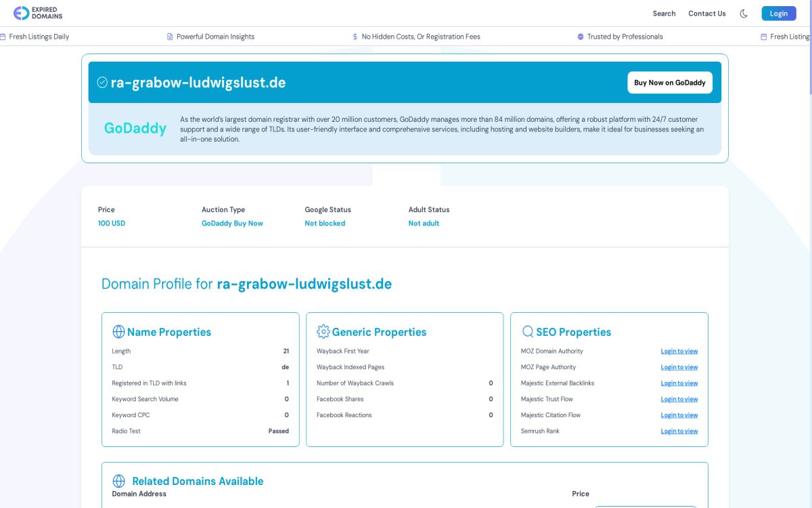Screen dimensions: 812x508
Task: Click the globe icon on Name Properties panel
Action: tap(119, 332)
